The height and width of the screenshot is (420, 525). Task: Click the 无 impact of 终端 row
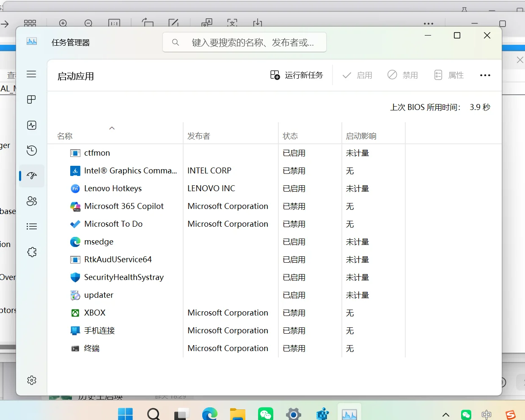click(x=350, y=349)
